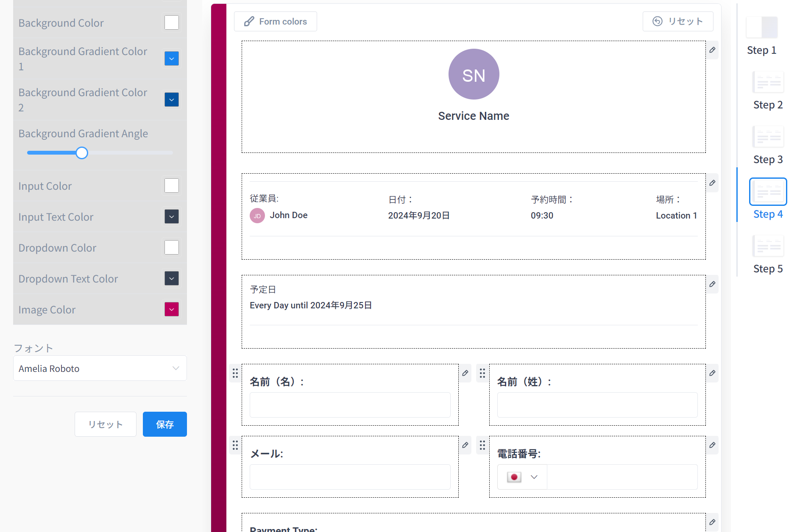
Task: Grab the drag handle of 電話番号 field
Action: pos(482,445)
